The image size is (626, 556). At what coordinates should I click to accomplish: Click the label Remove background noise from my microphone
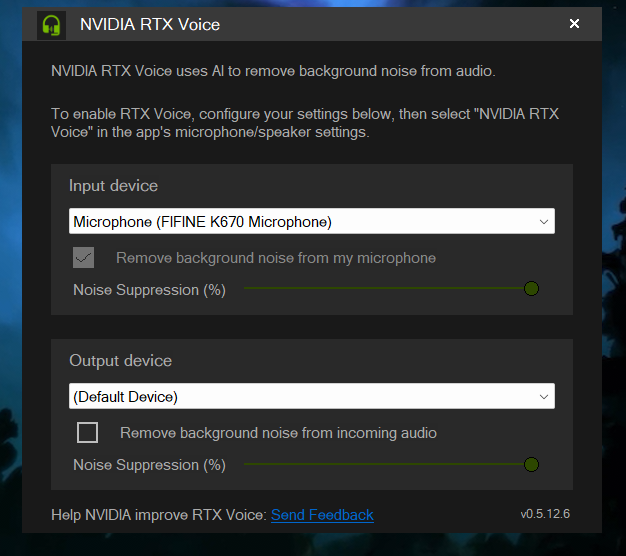click(276, 258)
